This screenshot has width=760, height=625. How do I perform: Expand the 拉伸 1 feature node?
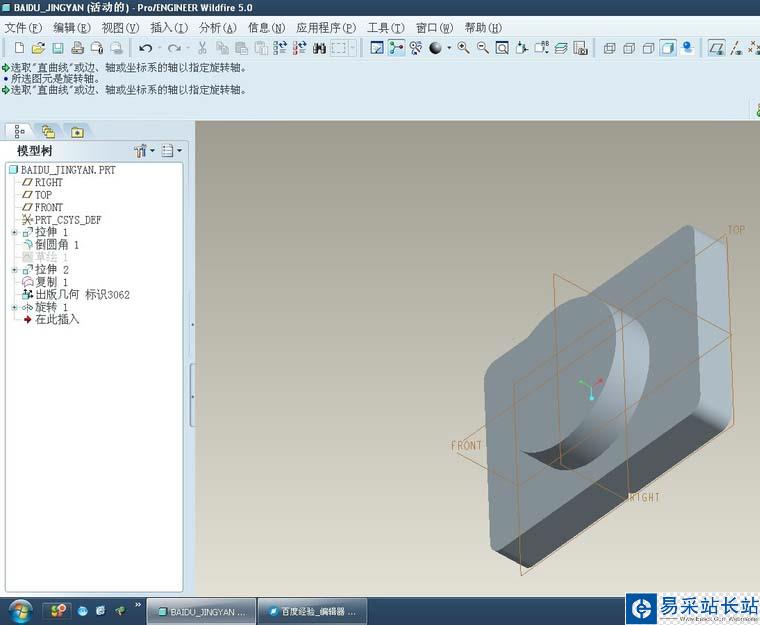click(x=14, y=232)
